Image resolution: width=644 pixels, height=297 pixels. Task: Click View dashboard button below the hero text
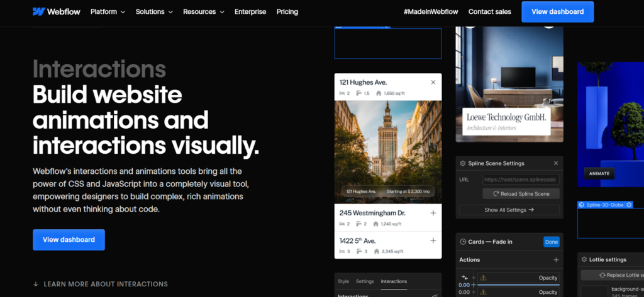coord(69,240)
